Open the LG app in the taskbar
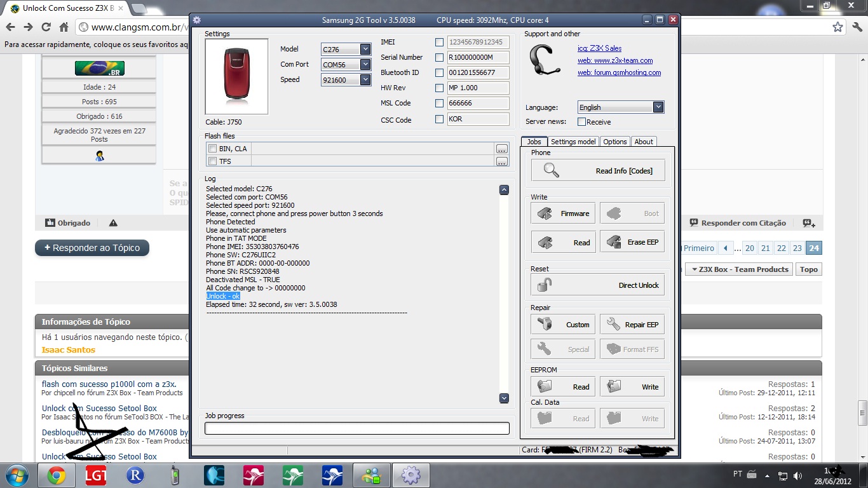 96,475
